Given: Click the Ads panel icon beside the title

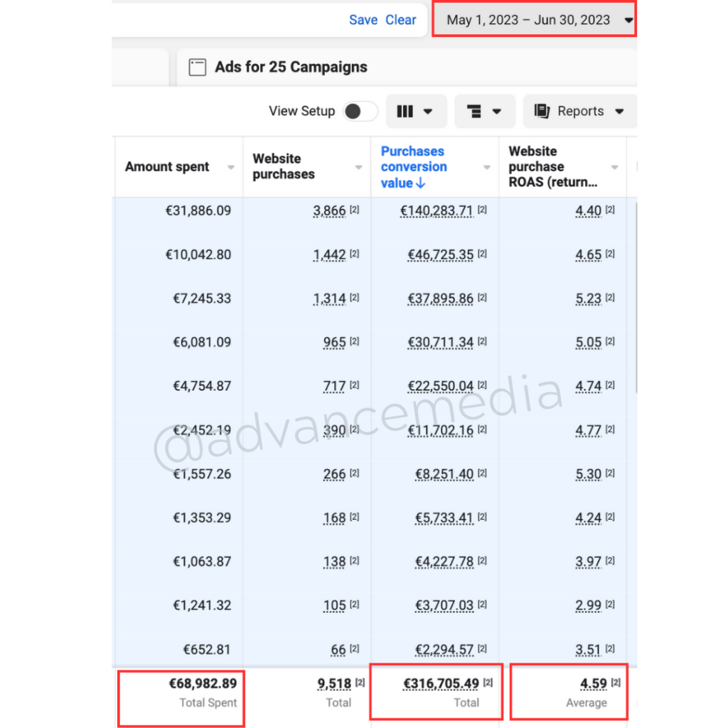Looking at the screenshot, I should pos(197,68).
